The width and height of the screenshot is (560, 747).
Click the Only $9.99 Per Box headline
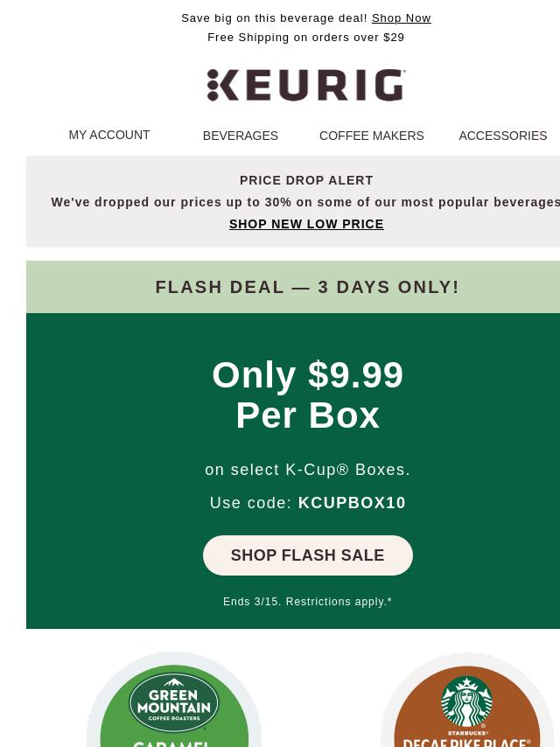pos(308,395)
